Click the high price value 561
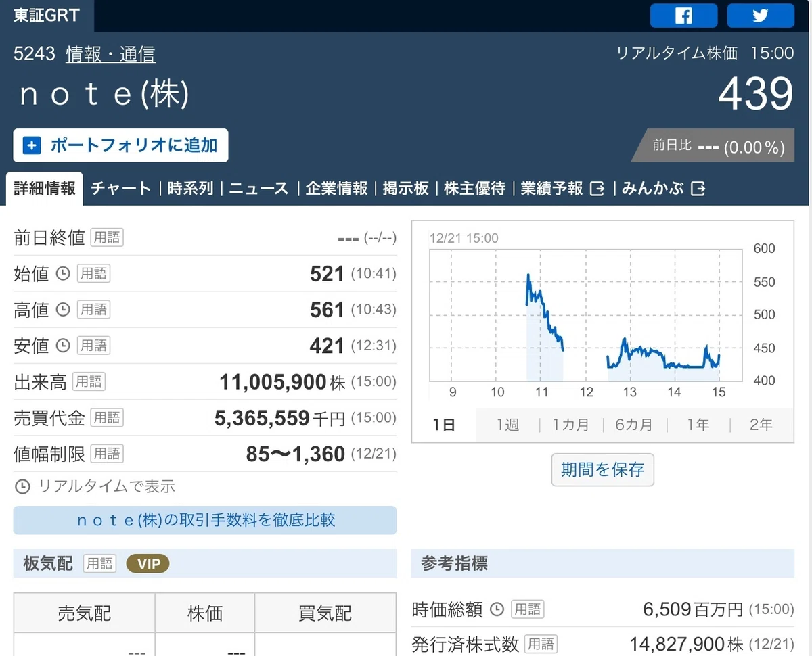This screenshot has width=812, height=656. click(327, 310)
